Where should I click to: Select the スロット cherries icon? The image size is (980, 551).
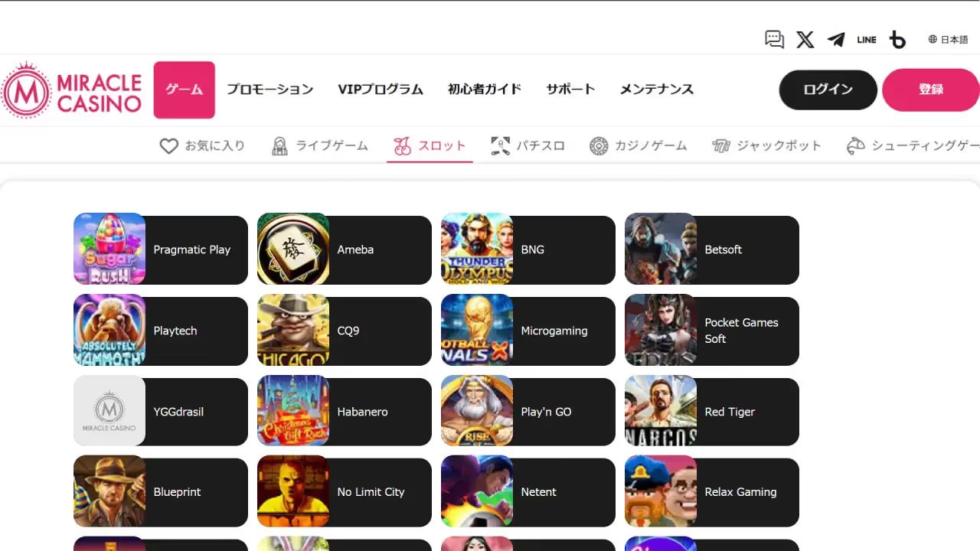pyautogui.click(x=401, y=145)
